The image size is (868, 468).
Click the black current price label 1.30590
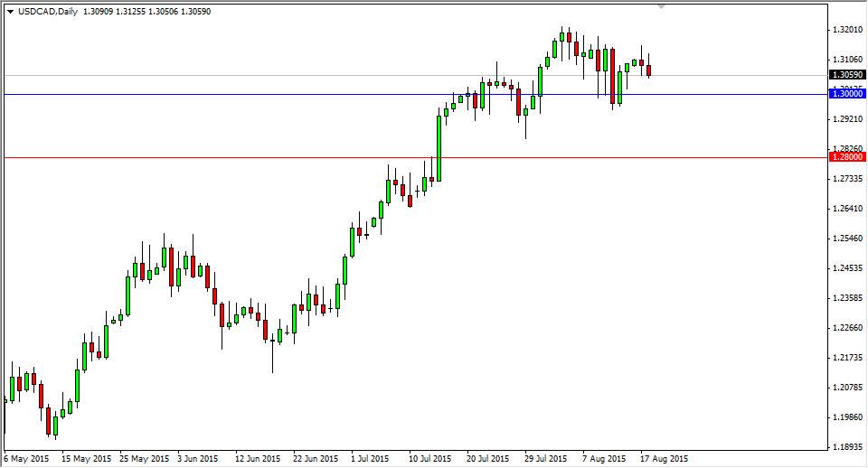click(846, 75)
